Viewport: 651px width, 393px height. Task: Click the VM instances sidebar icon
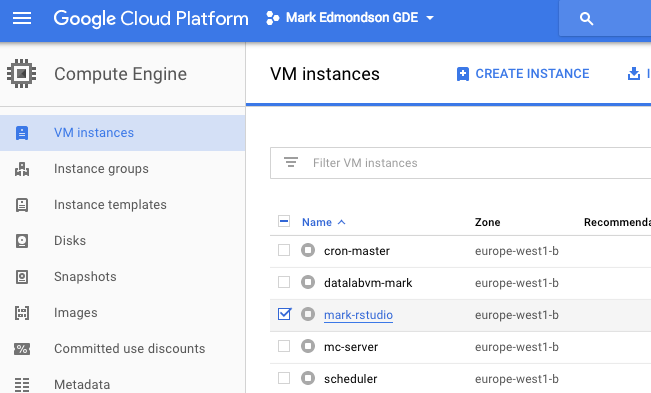click(22, 133)
